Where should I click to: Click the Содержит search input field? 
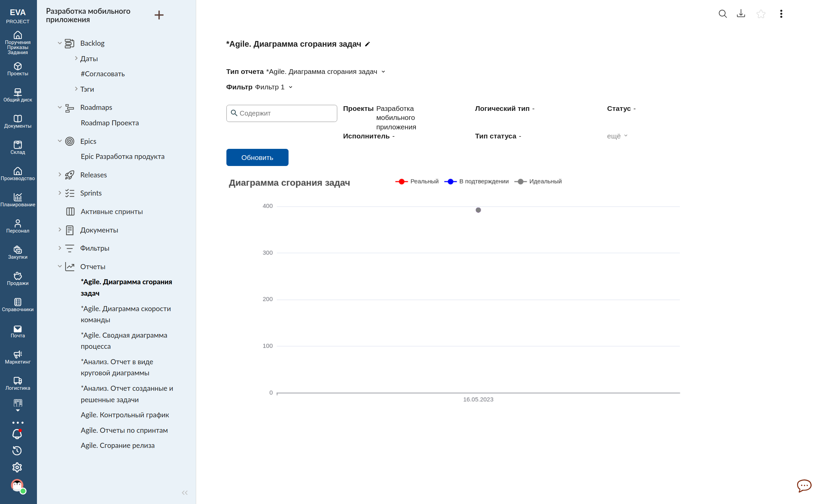(281, 113)
